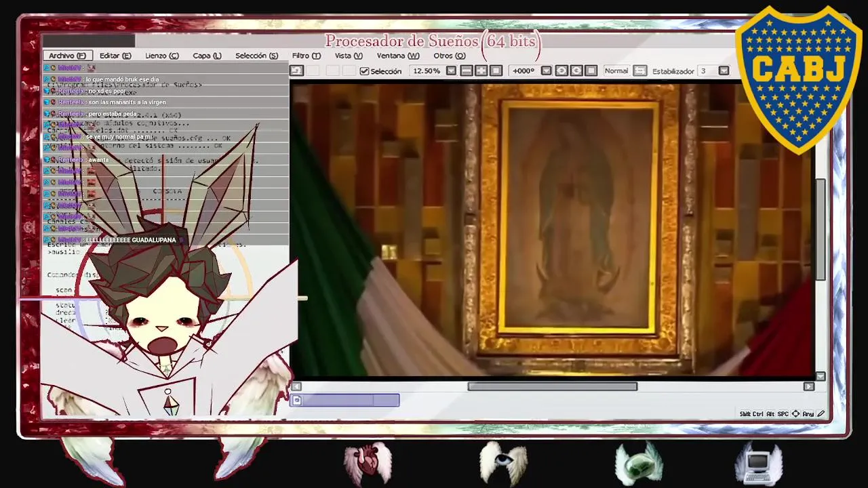Click the vertical scrollbar thumb

[821, 229]
